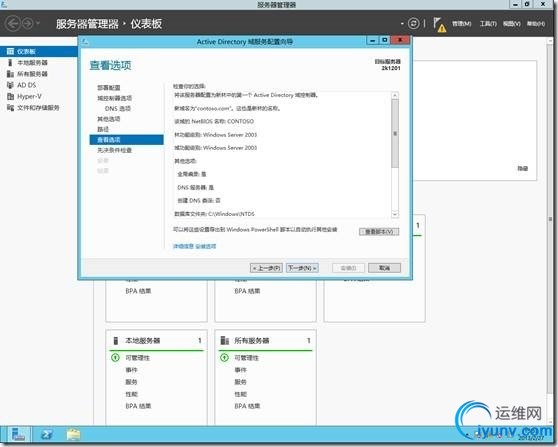The image size is (558, 447).
Task: Select the highlighted 查看选项 wizard step
Action: point(126,140)
